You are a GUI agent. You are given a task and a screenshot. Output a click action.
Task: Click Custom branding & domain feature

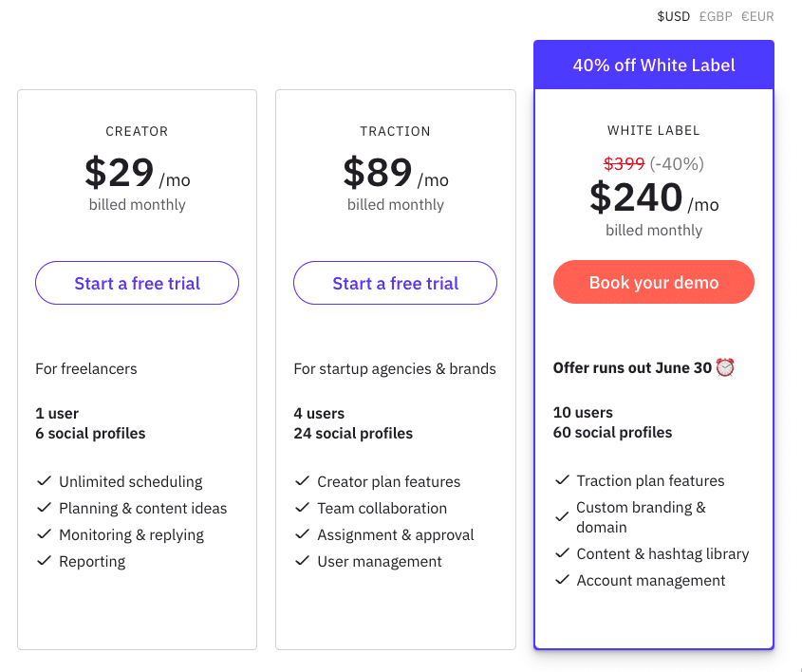point(641,517)
